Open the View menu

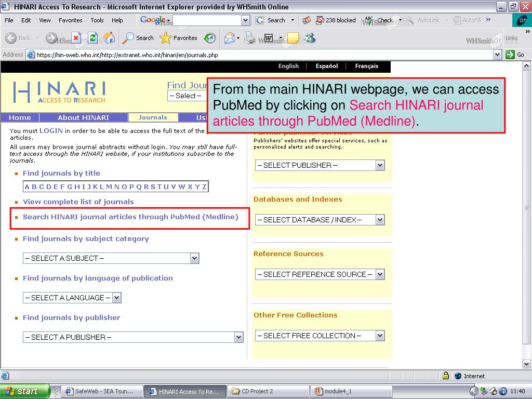(x=45, y=20)
